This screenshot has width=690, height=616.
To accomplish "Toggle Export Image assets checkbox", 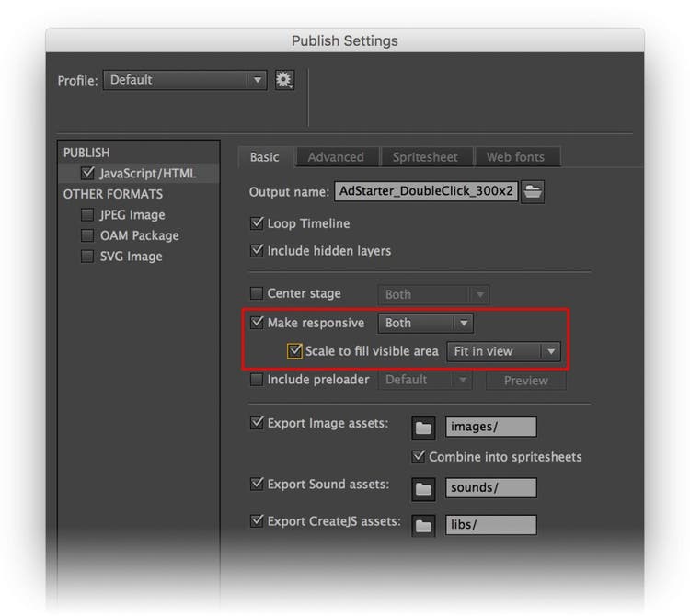I will coord(257,423).
